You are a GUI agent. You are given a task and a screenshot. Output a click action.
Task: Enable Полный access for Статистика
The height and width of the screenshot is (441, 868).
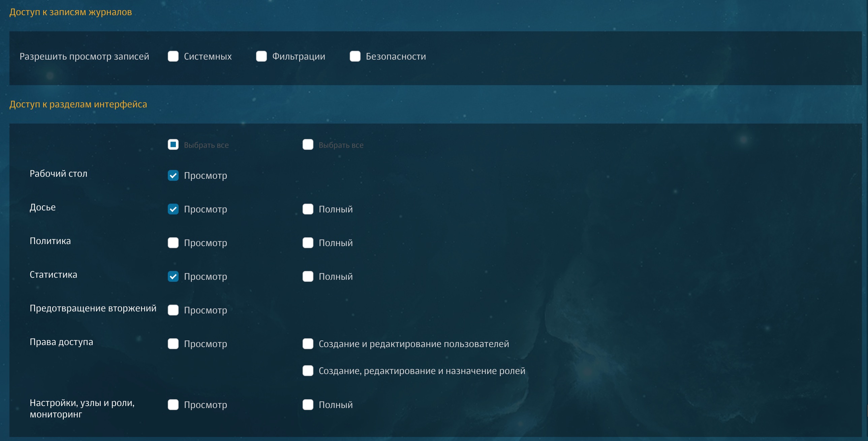click(308, 276)
